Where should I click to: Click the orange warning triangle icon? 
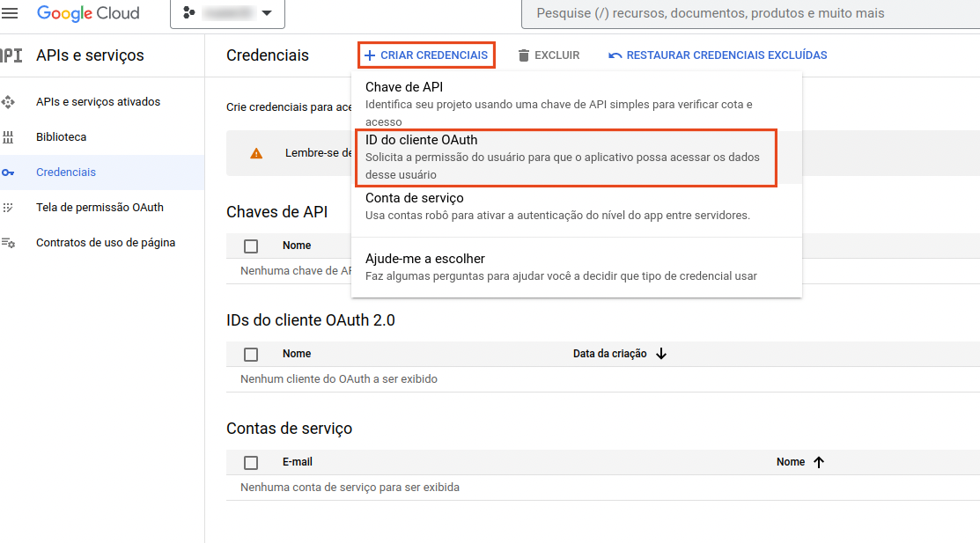point(256,153)
